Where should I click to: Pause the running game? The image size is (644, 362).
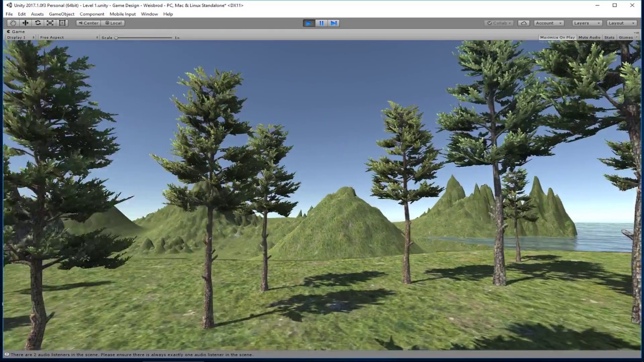pos(321,23)
